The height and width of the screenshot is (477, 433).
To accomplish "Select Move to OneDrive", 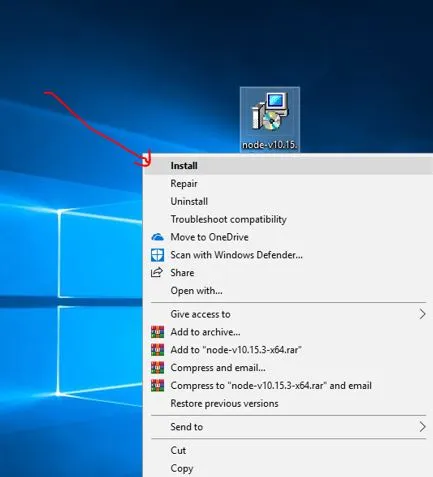I will [x=288, y=237].
